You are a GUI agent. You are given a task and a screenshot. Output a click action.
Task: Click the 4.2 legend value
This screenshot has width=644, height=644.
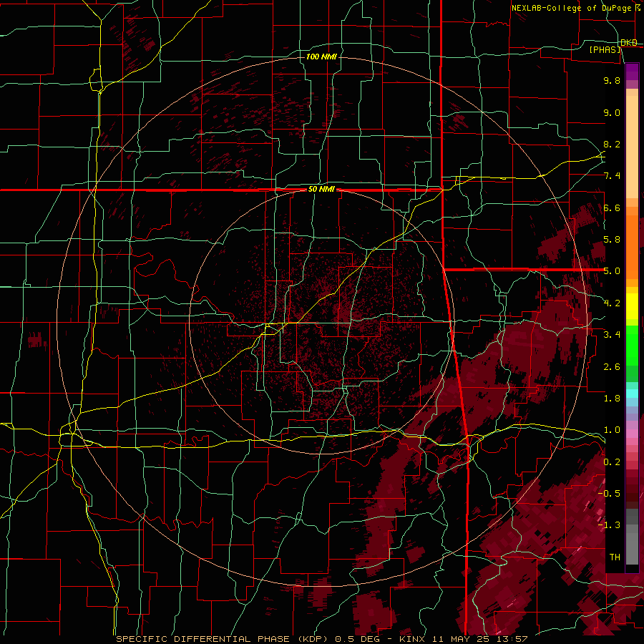coord(612,303)
